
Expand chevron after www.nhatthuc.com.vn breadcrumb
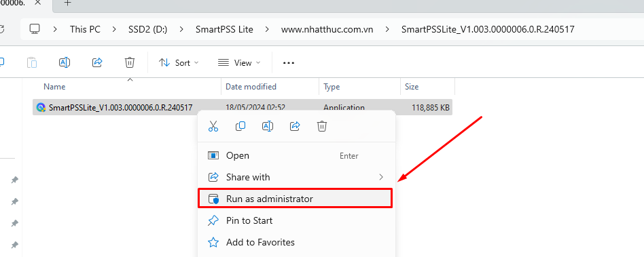tap(387, 30)
